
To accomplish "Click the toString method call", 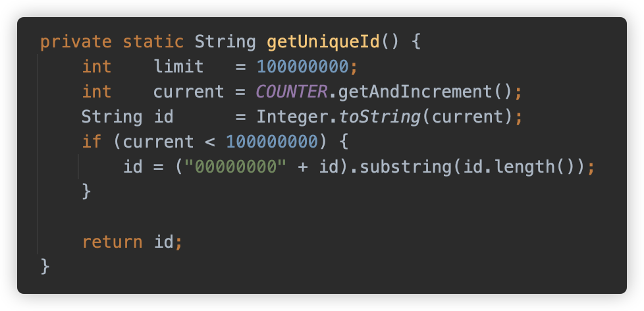I will [379, 117].
